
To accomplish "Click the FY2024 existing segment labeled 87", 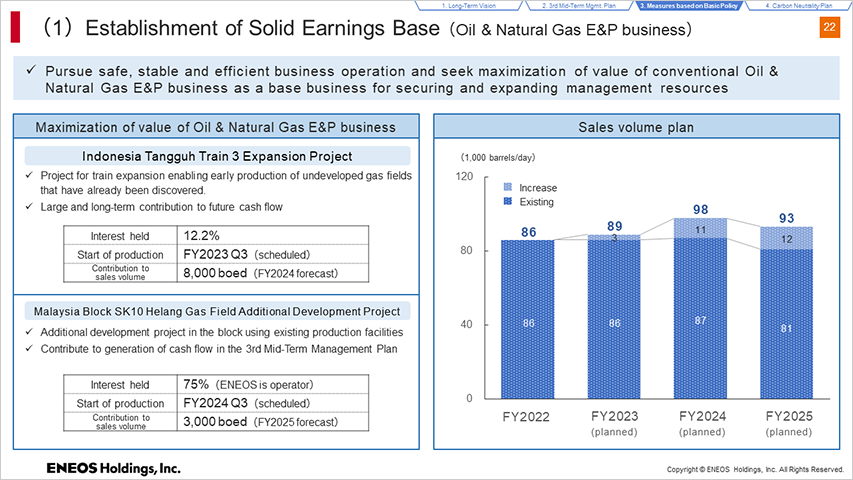I will [701, 318].
